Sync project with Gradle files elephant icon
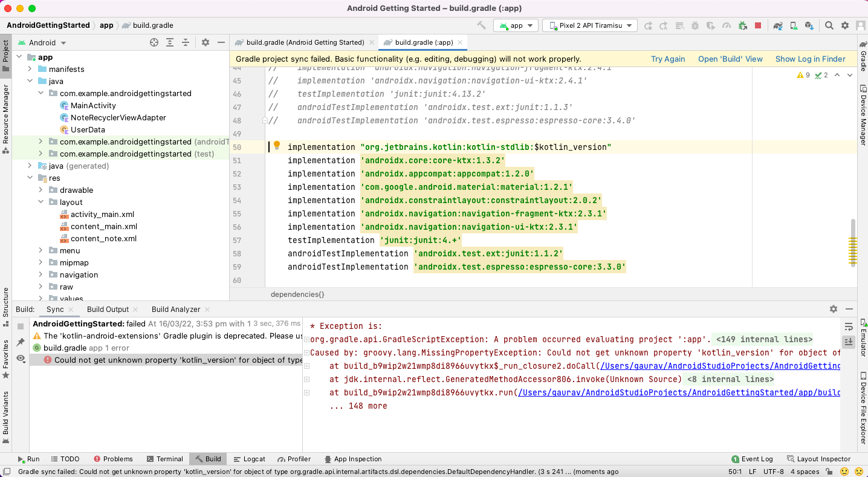The image size is (868, 477). (779, 25)
